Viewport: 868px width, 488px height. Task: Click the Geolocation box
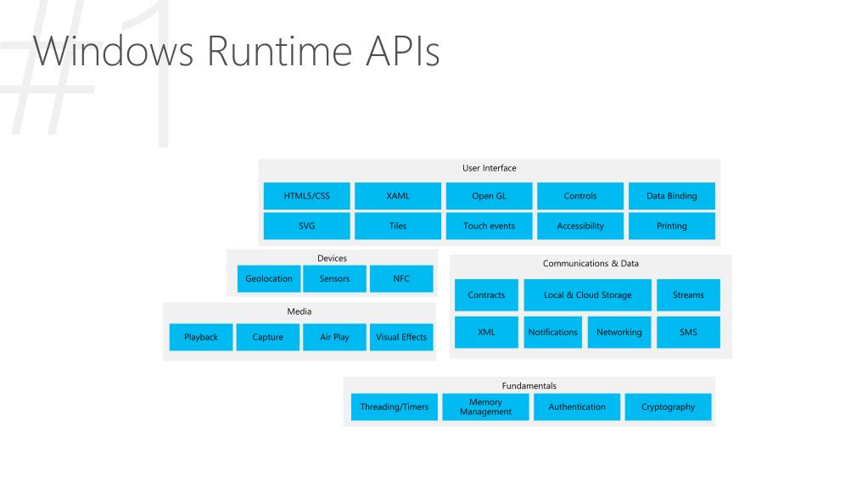coord(269,278)
